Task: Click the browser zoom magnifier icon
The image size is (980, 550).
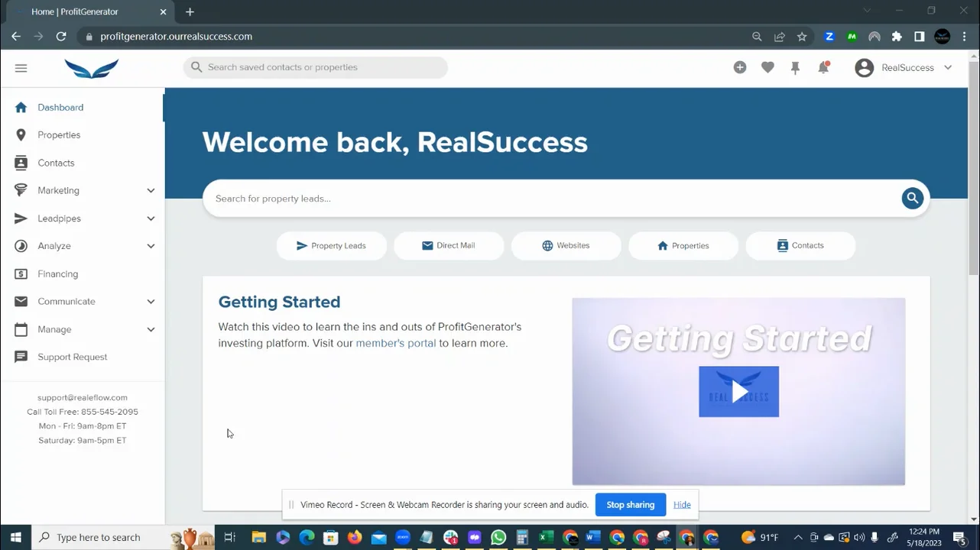Action: click(x=757, y=37)
